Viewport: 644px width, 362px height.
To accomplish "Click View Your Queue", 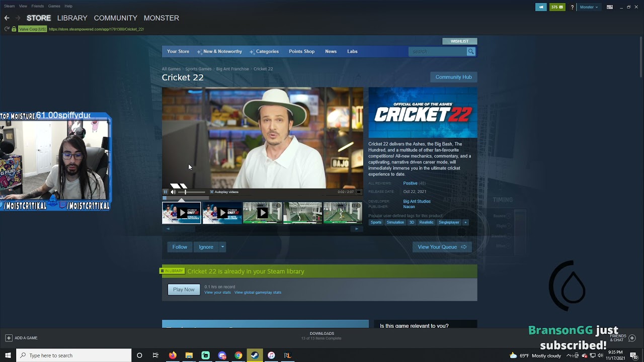I will (442, 247).
